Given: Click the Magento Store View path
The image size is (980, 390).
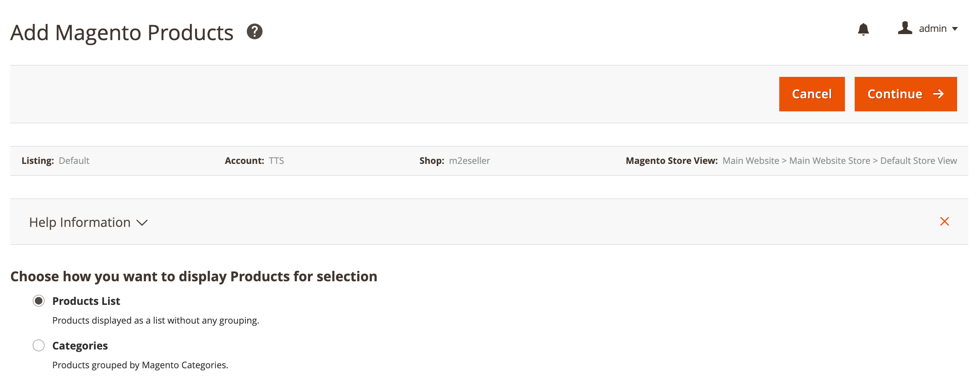Looking at the screenshot, I should coord(839,161).
